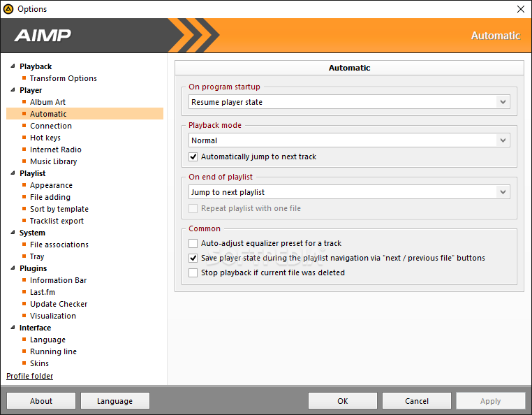The height and width of the screenshot is (415, 532).
Task: Toggle Repeat playlist with one file checkbox
Action: click(x=193, y=208)
